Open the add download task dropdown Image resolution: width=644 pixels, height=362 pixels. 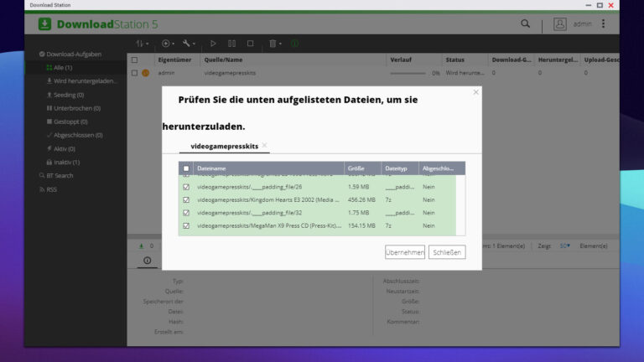[168, 44]
